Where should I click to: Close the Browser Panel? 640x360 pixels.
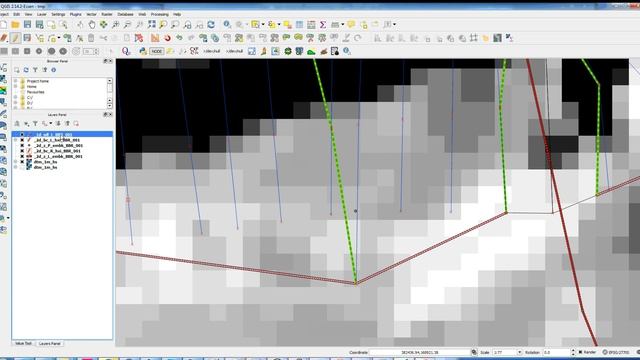click(110, 61)
